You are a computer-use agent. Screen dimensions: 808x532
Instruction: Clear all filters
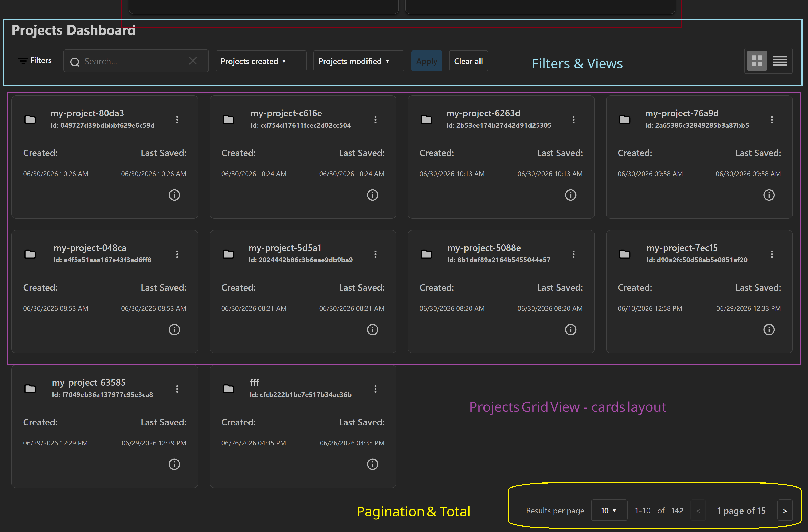468,61
